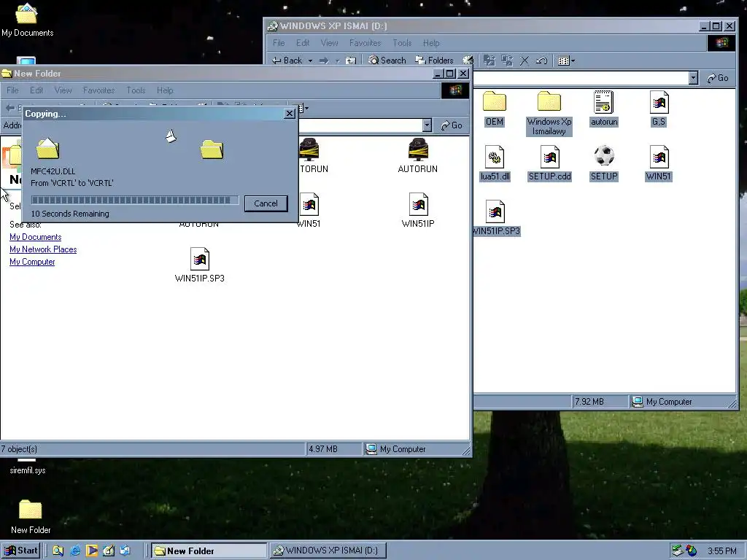
Task: Select New Folder icon on desktop
Action: (31, 516)
